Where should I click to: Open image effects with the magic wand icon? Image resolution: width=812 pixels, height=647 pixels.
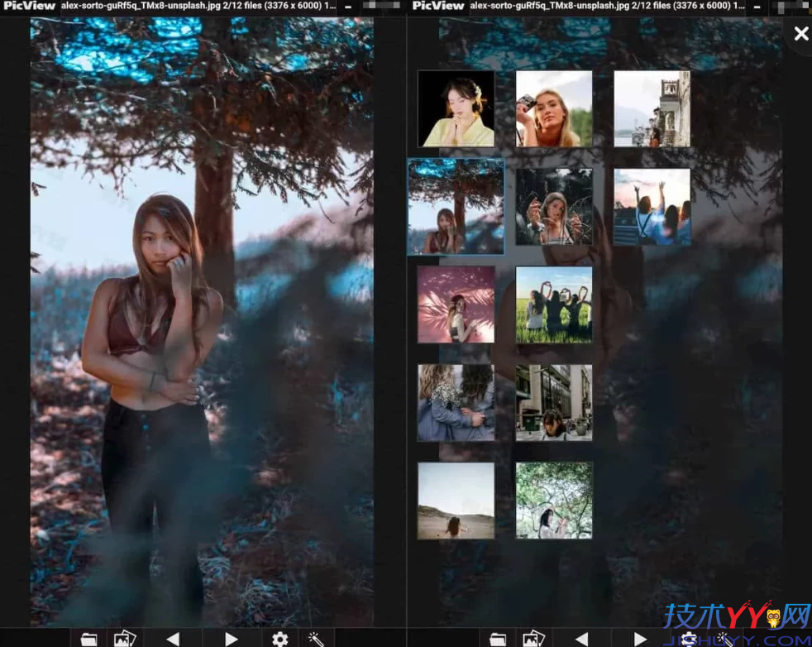[315, 638]
